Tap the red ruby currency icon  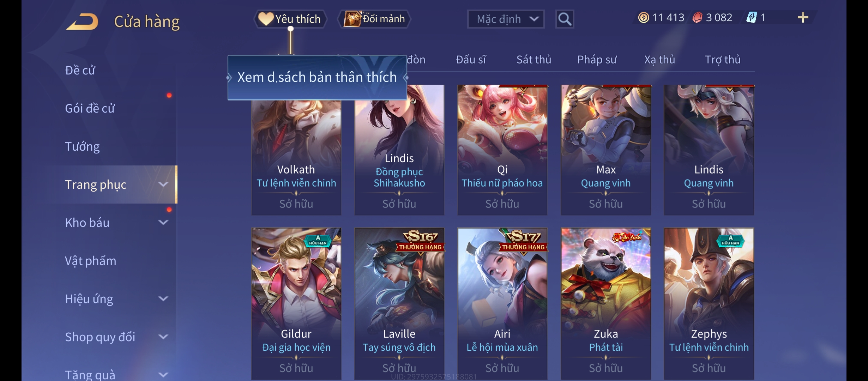(697, 18)
